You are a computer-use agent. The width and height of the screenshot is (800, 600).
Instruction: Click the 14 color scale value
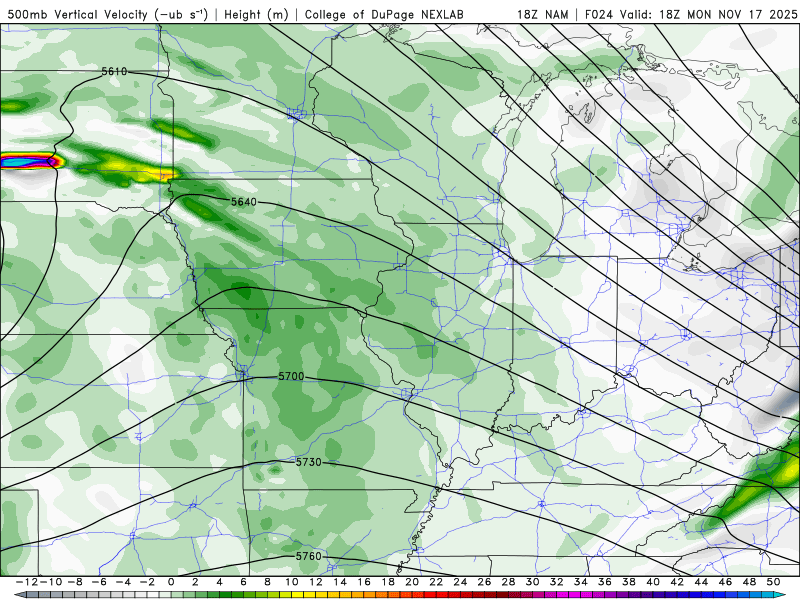(340, 582)
